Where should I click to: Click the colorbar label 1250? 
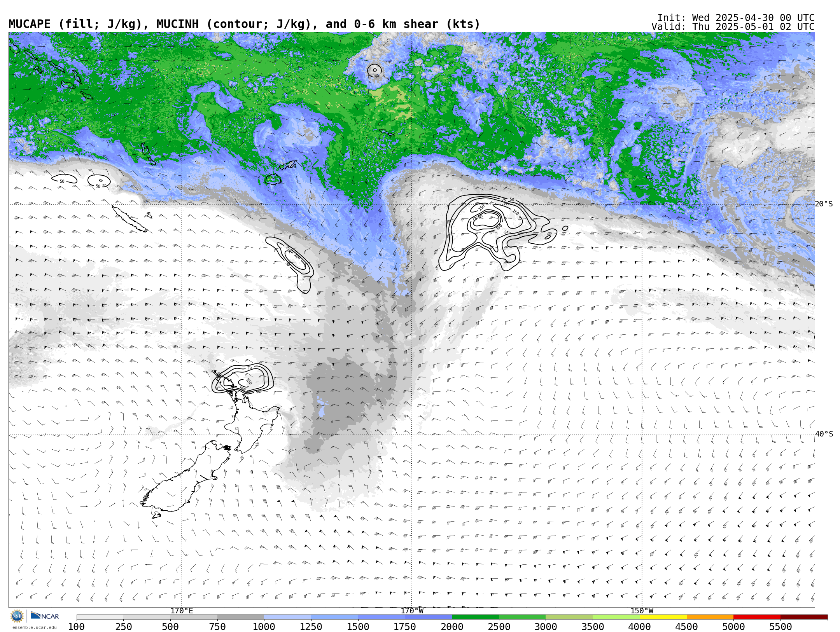311,627
